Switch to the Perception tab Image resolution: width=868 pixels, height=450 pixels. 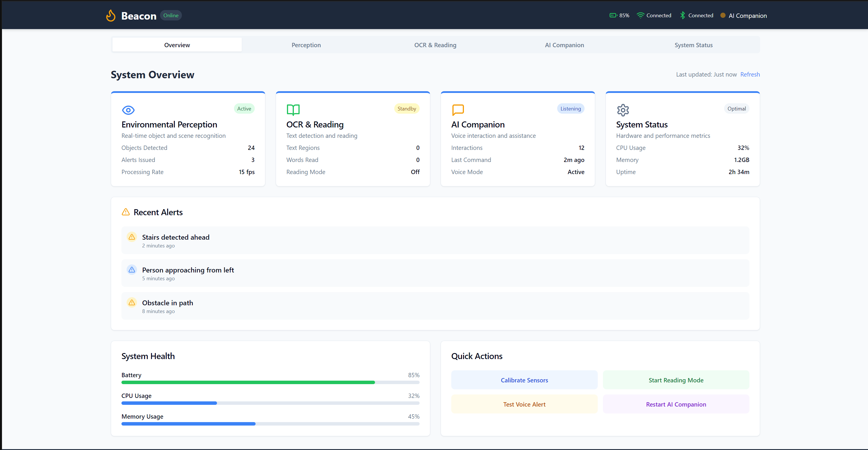pyautogui.click(x=306, y=45)
